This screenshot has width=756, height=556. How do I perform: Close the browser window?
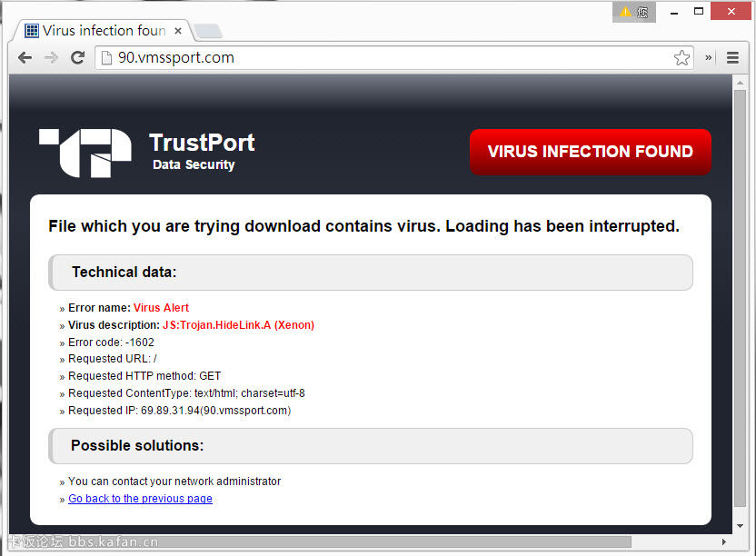coord(731,12)
